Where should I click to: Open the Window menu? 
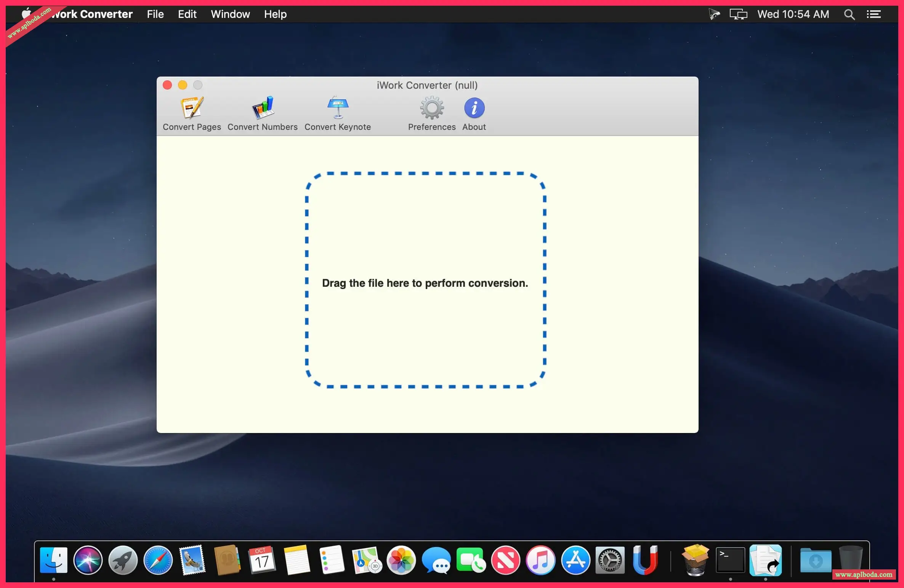tap(230, 14)
